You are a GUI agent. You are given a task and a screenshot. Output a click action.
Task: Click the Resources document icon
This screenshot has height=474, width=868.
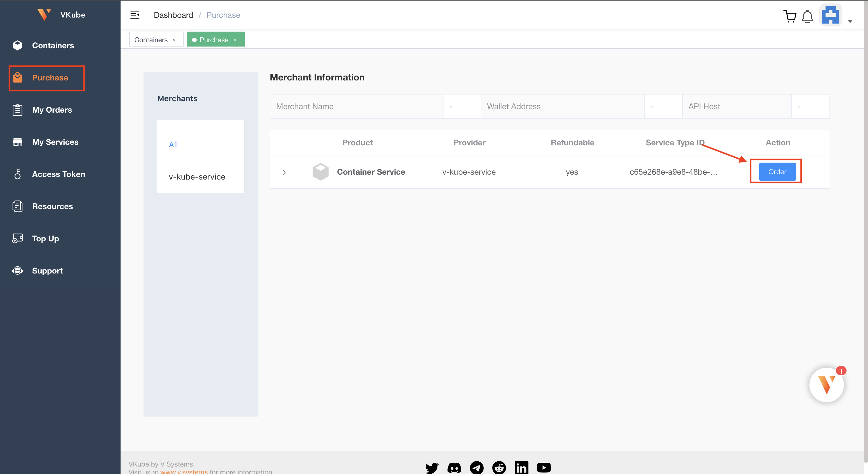tap(18, 206)
